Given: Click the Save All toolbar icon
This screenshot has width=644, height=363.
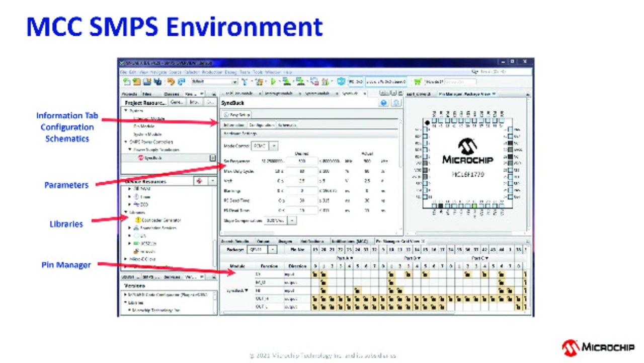Looking at the screenshot, I should [157, 82].
